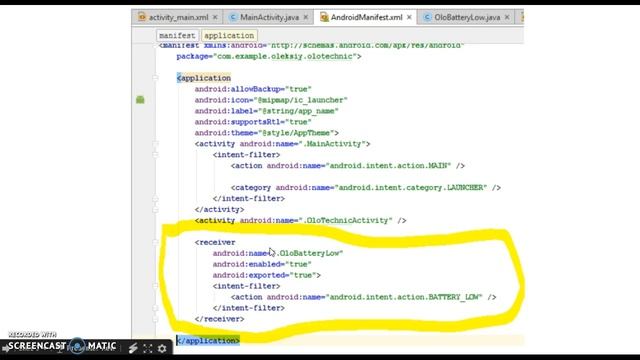
Task: Click the android:enabled="true" line
Action: (262, 264)
